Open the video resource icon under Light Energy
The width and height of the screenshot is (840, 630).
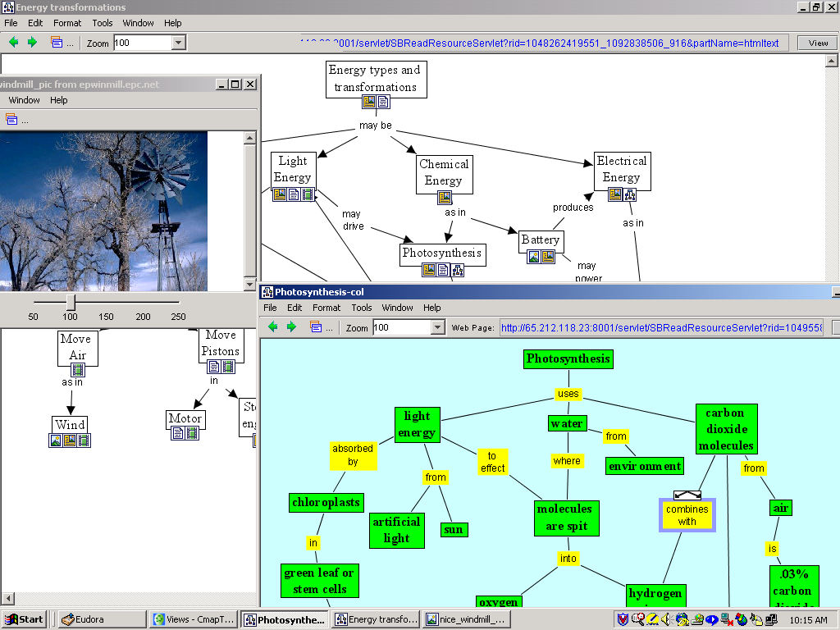[308, 194]
